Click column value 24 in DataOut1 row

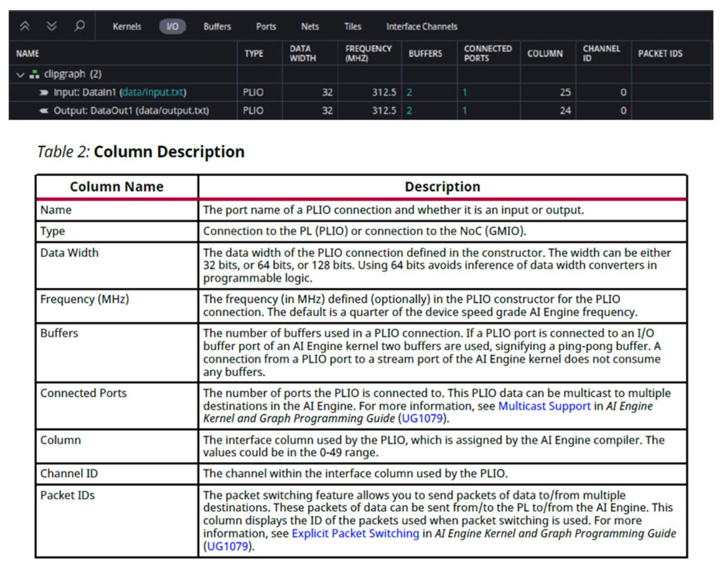click(565, 111)
